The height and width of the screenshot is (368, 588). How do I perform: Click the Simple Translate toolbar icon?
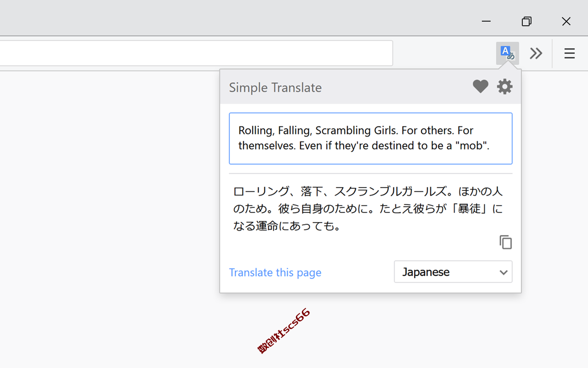(x=508, y=53)
